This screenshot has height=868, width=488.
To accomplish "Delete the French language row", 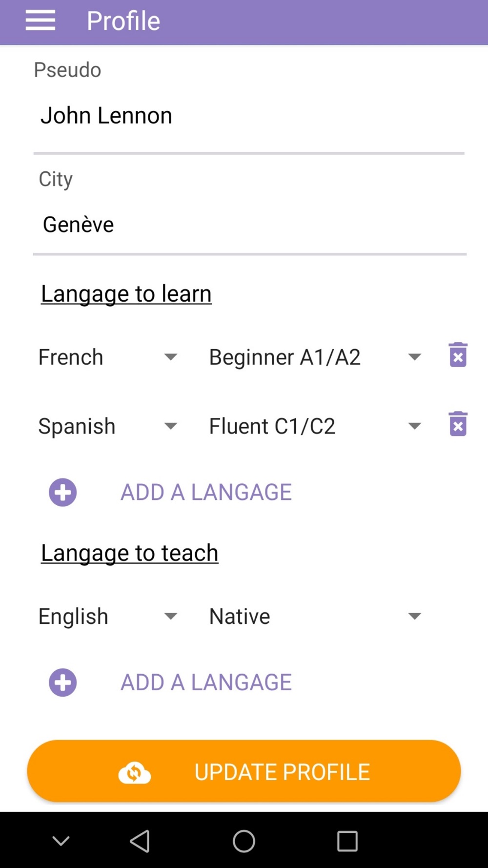I will [458, 355].
